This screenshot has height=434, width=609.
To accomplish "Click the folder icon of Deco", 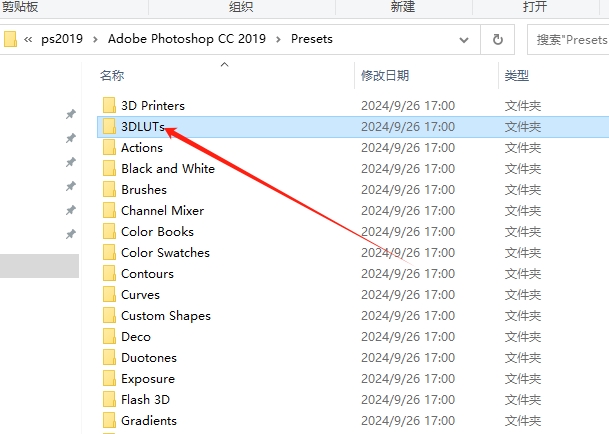I will (109, 336).
